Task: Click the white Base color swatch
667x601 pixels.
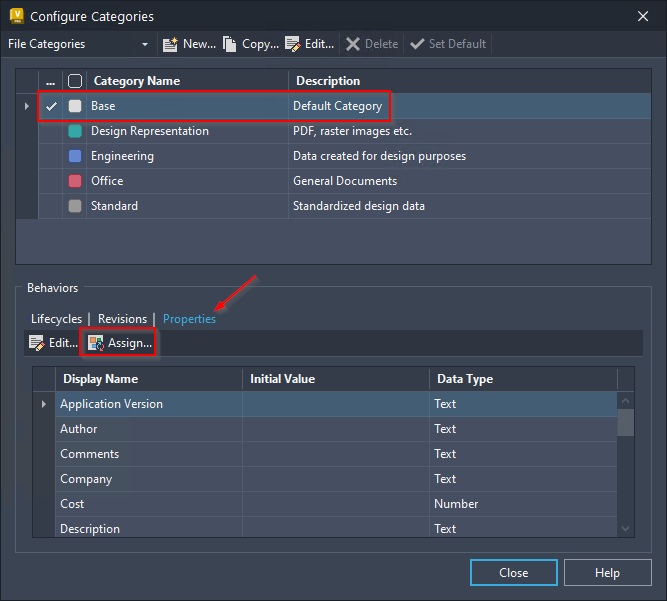Action: click(75, 106)
